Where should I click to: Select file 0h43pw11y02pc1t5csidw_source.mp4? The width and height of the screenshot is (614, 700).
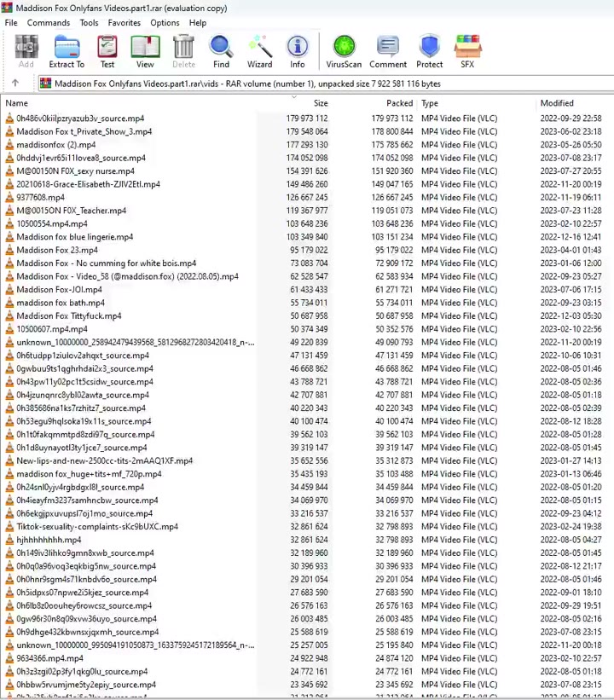(84, 382)
